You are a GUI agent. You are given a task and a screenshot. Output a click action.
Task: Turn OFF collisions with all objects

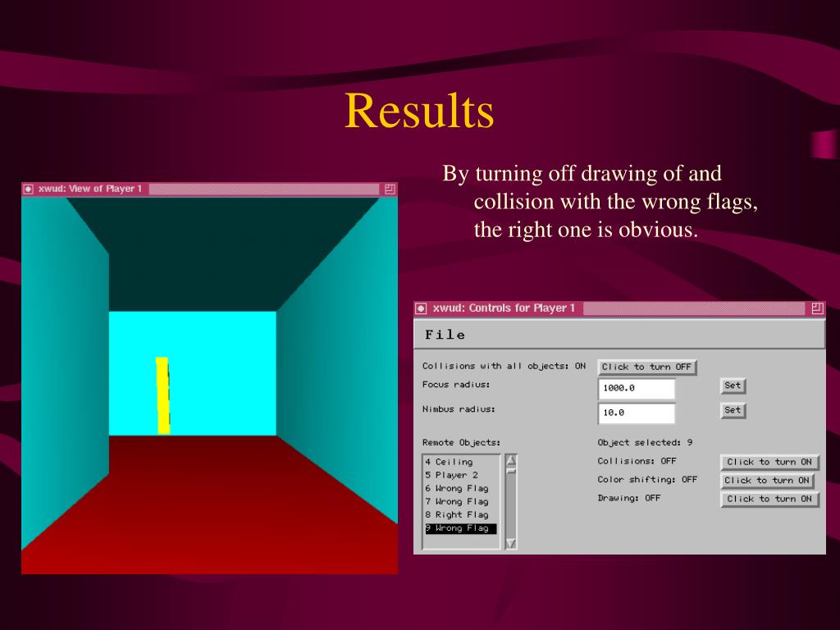[x=646, y=367]
